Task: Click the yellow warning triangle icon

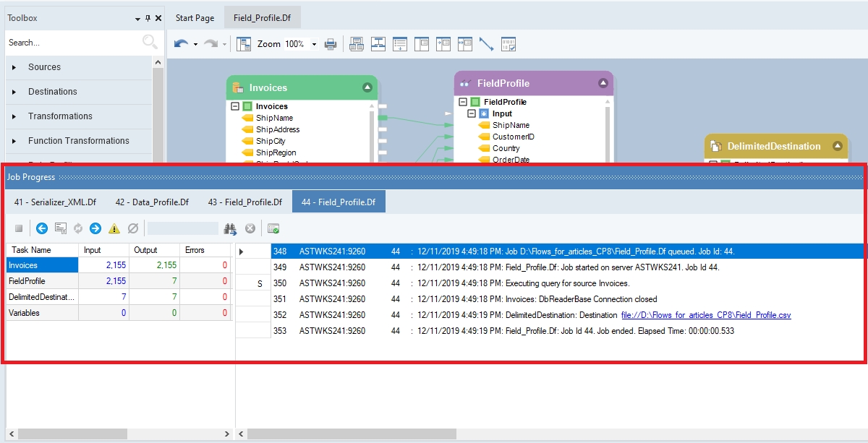Action: [114, 228]
